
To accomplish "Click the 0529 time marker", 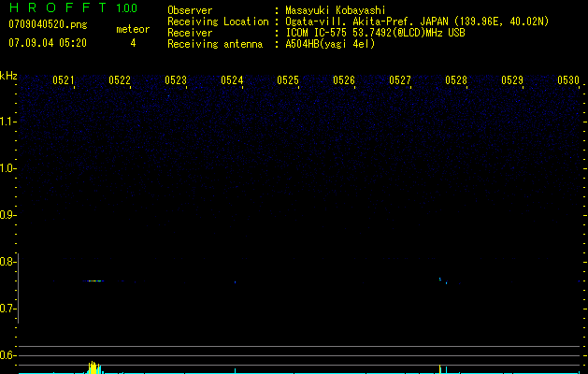I will point(512,80).
